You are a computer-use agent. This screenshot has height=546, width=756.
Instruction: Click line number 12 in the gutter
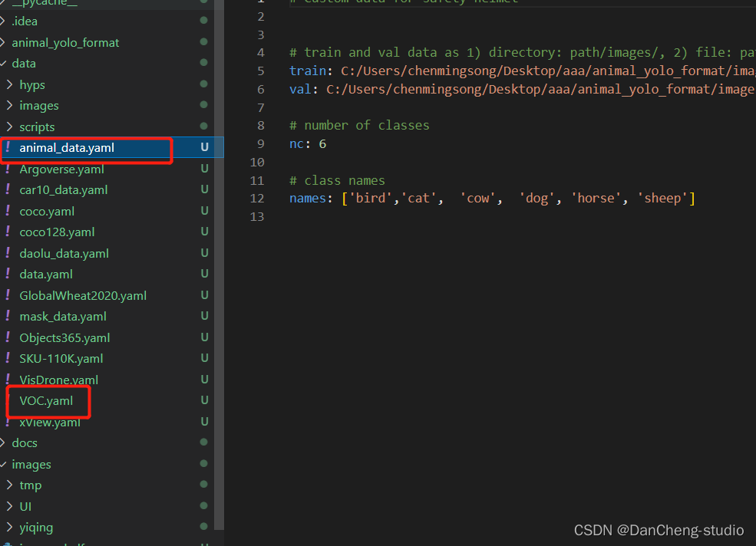pyautogui.click(x=257, y=199)
